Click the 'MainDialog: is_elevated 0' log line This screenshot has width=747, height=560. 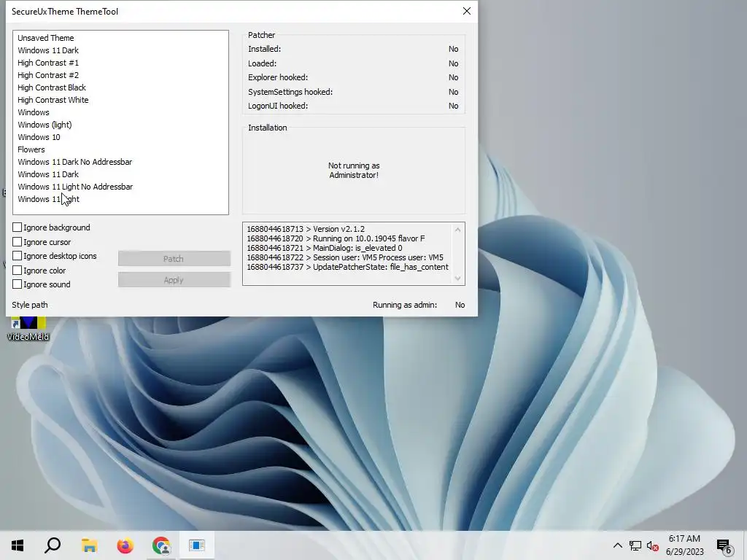(x=325, y=248)
